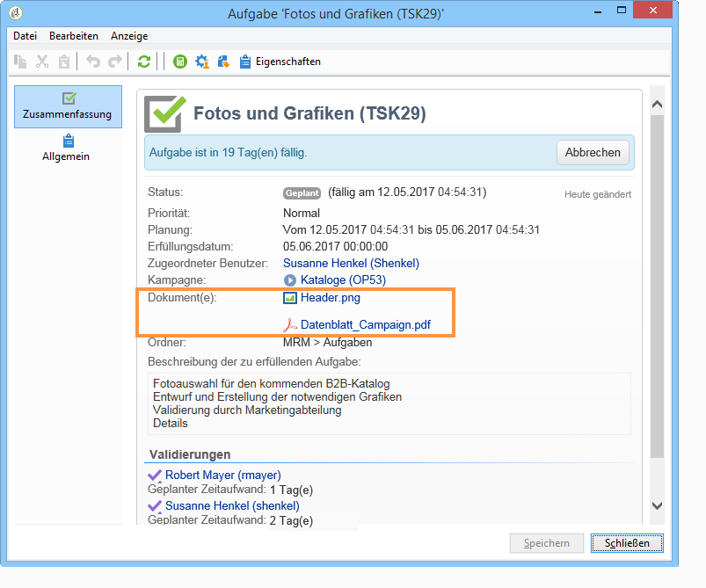Click the Geplant status badge
This screenshot has height=588, width=706.
click(302, 193)
